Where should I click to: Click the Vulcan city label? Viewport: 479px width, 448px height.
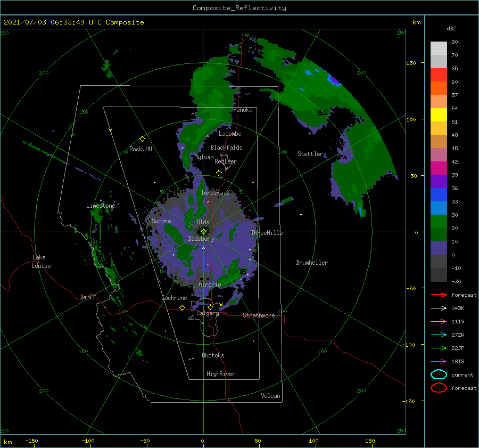(270, 396)
